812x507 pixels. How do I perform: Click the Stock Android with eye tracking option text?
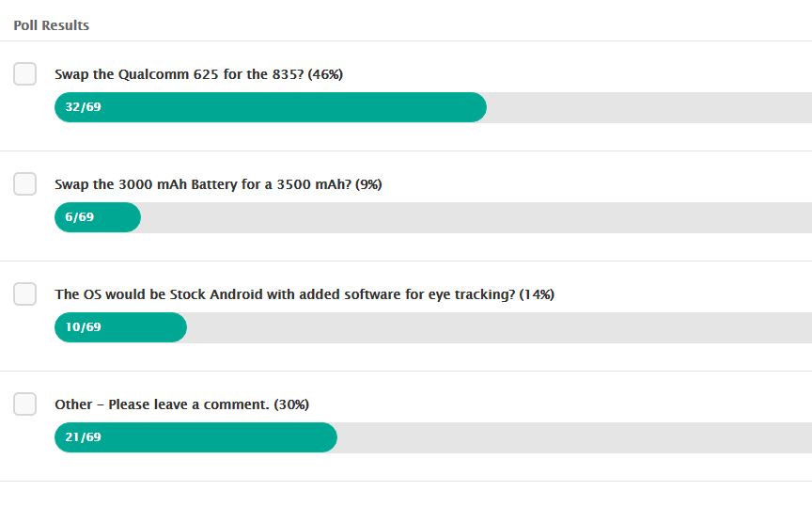304,294
